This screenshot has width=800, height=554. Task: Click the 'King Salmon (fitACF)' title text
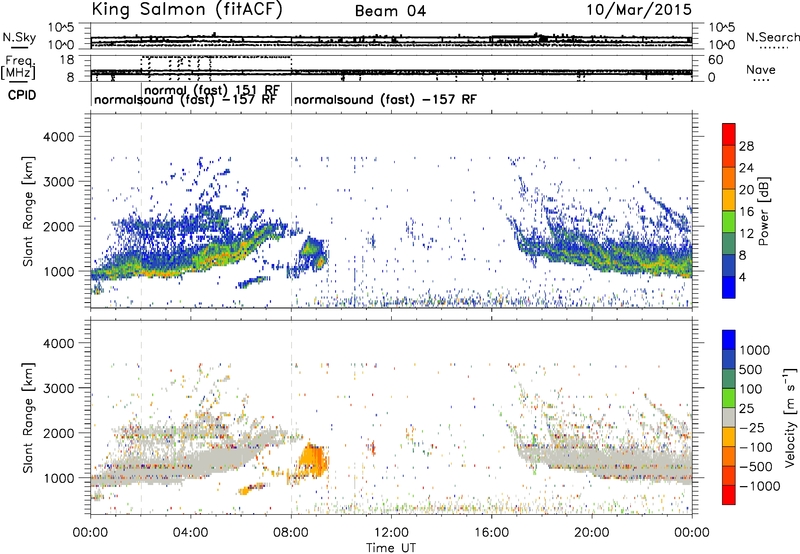[x=186, y=10]
